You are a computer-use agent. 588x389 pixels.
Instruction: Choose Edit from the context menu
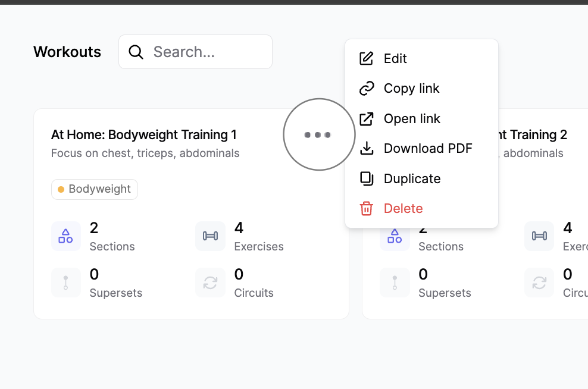coord(395,58)
